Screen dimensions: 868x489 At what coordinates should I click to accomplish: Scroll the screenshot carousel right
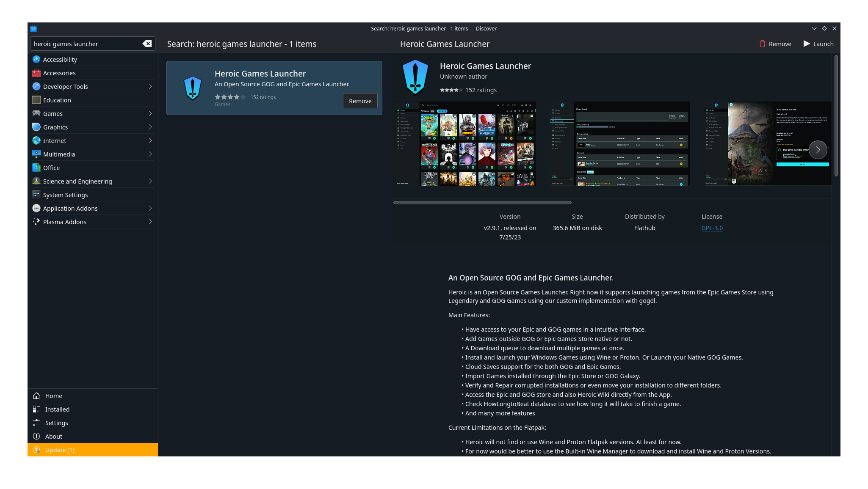click(x=818, y=149)
